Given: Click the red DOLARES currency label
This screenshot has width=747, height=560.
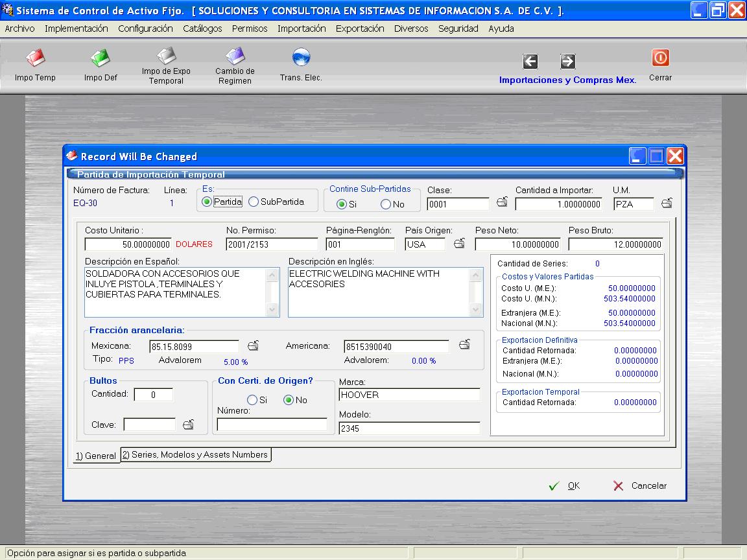Looking at the screenshot, I should tap(194, 244).
